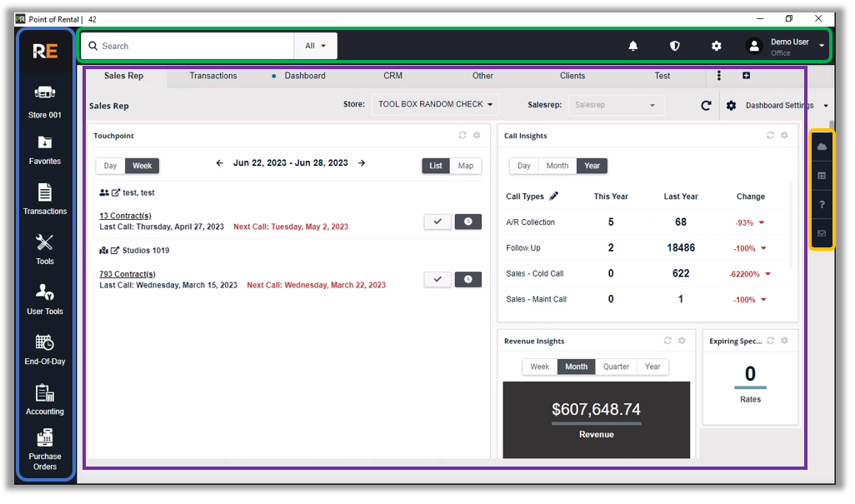Open End-Of-Day in the sidebar

45,349
